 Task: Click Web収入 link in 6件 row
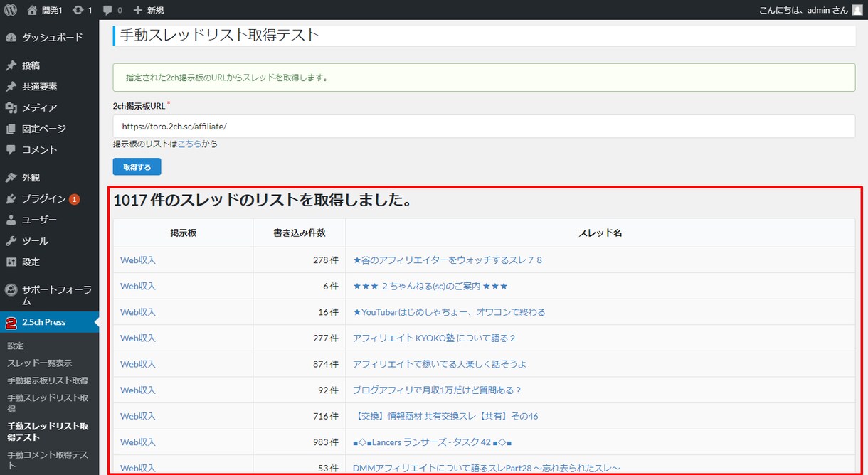tap(138, 286)
